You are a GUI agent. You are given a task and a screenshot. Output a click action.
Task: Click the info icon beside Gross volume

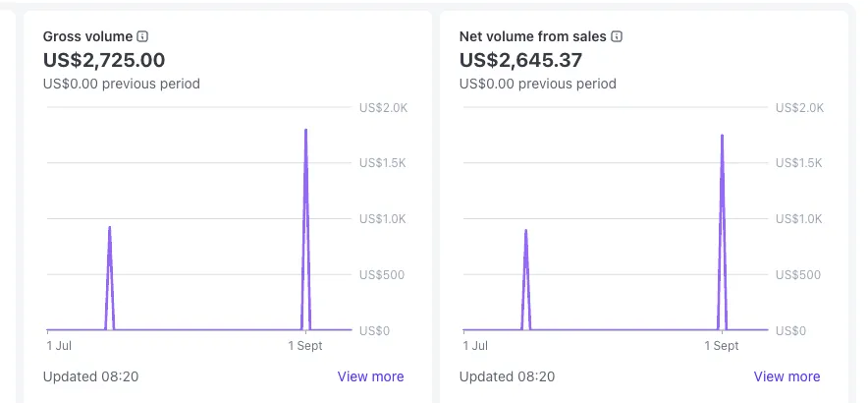tap(143, 36)
